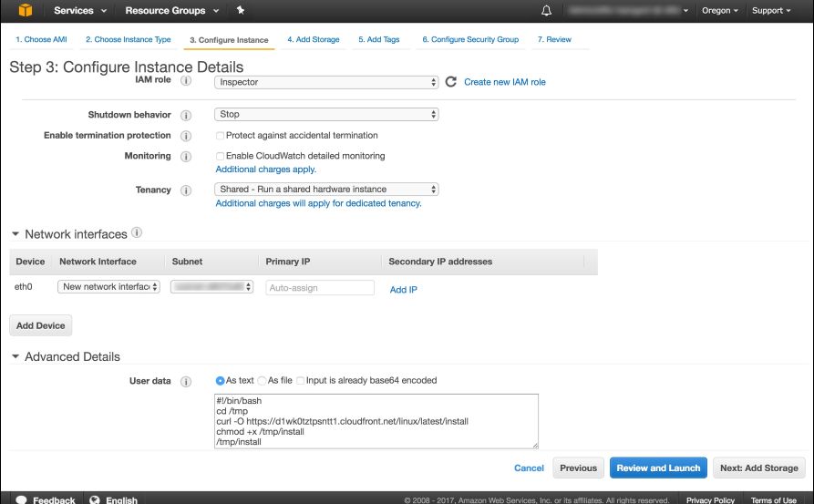
Task: Show info icon for Tenancy
Action: (186, 190)
